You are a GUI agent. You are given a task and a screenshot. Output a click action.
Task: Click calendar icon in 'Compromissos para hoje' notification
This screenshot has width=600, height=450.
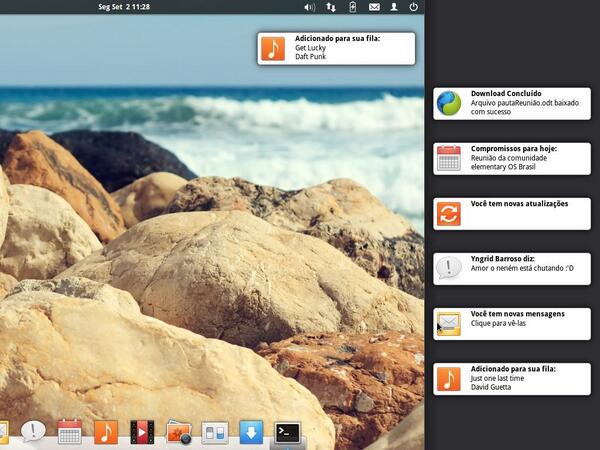point(449,158)
